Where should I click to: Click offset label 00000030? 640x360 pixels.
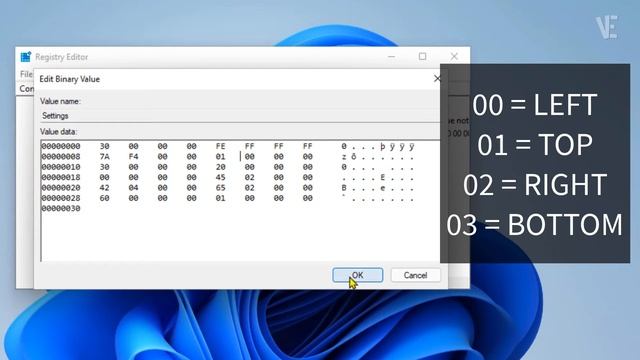coord(61,209)
